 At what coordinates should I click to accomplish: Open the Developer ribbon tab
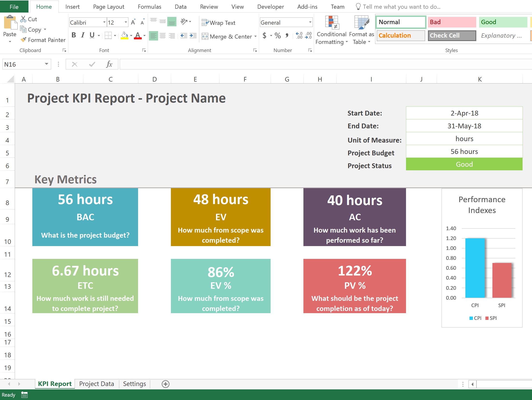click(x=269, y=7)
